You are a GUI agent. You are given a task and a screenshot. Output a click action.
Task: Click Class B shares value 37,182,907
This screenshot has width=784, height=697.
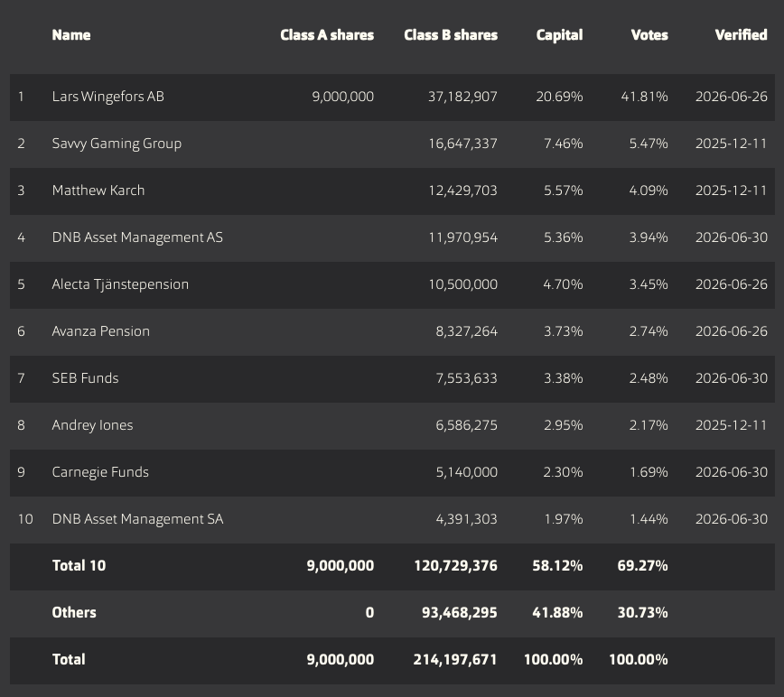(x=462, y=97)
